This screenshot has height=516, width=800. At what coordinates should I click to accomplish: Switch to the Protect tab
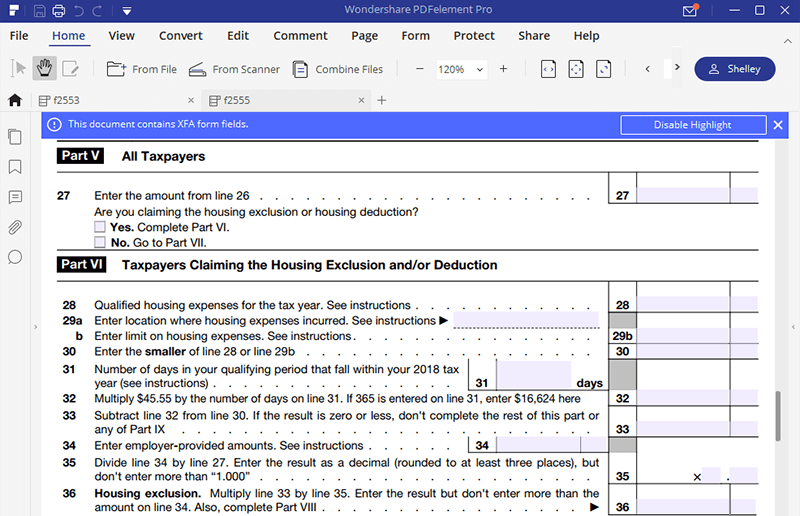474,36
